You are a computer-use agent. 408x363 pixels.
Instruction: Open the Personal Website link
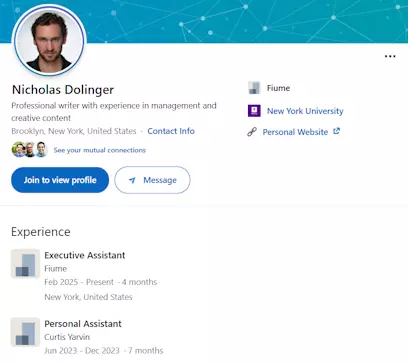coord(295,132)
